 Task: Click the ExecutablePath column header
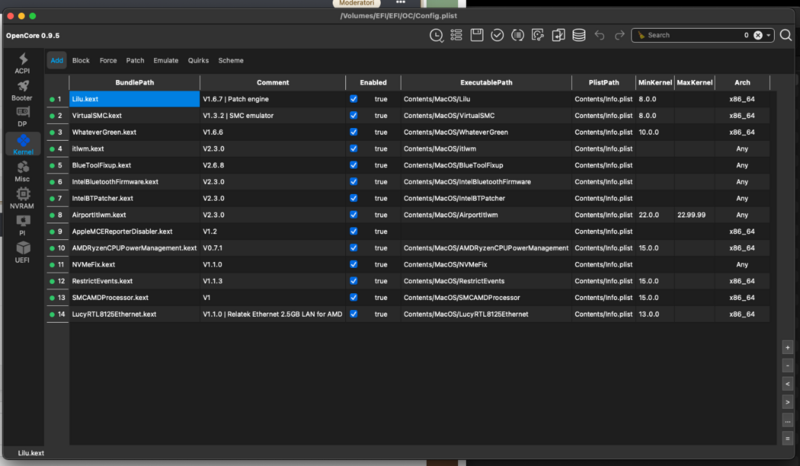pyautogui.click(x=486, y=82)
